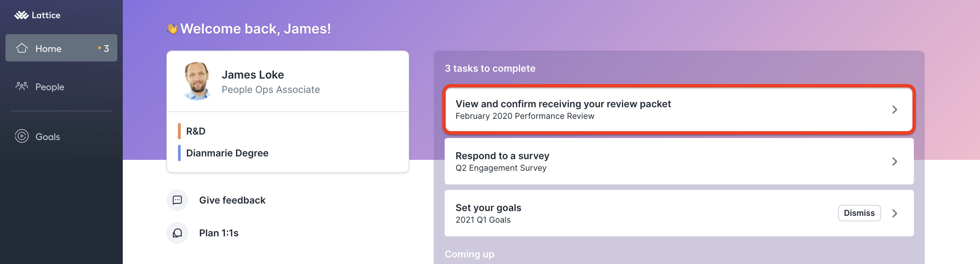This screenshot has height=264, width=980.
Task: Click the Plan 1:1s link
Action: click(x=219, y=233)
